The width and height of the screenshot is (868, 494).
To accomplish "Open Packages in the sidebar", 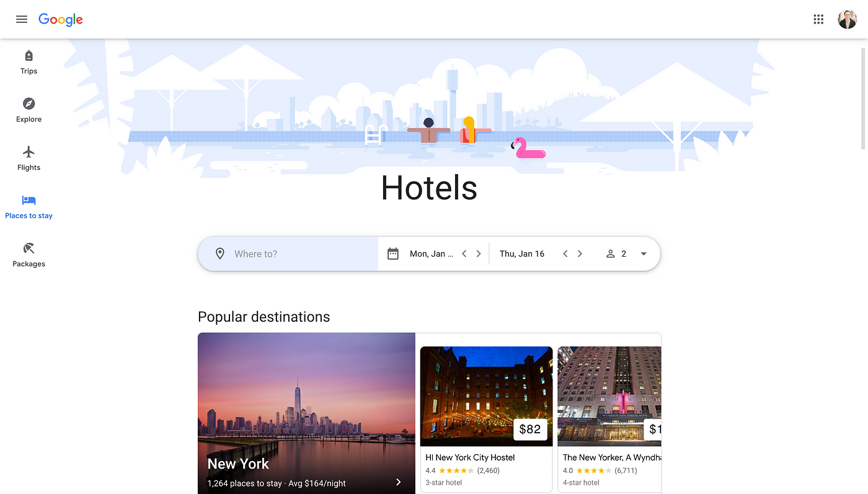I will coord(29,255).
